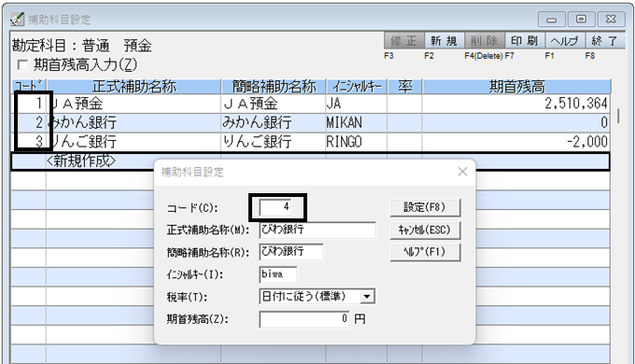The image size is (635, 364).
Task: Click the ＪＡ預金 cell in 簡略補助名称 column
Action: click(x=274, y=104)
